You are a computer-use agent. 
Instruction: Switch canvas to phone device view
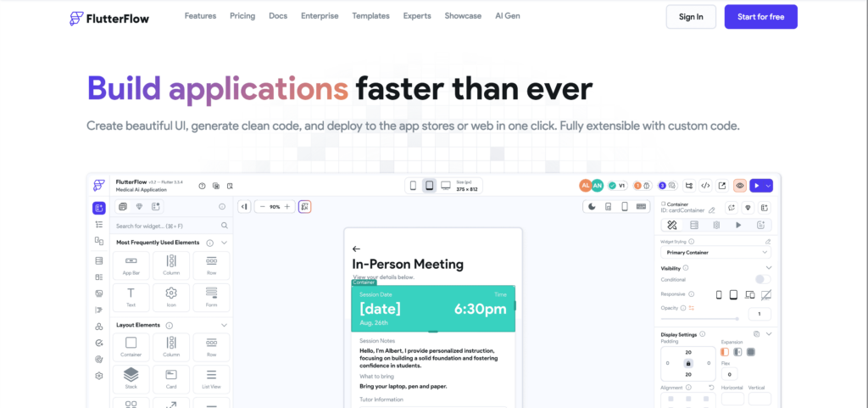click(x=413, y=186)
